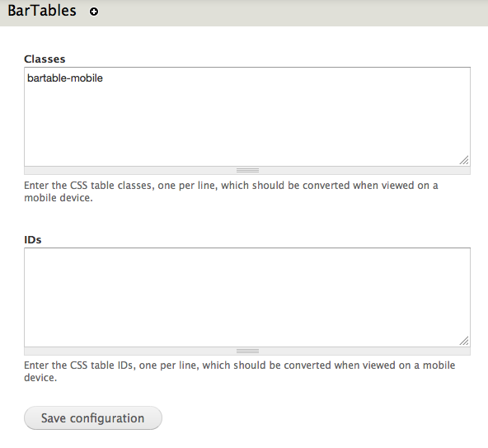Click the BarTables page title

tap(42, 11)
